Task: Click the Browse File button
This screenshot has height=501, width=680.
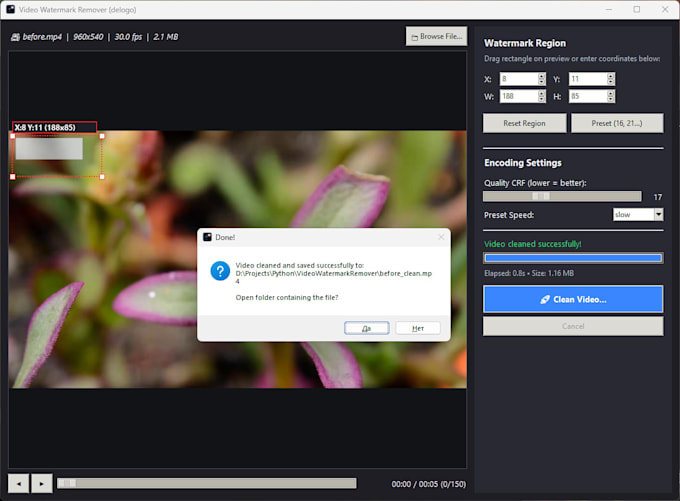Action: click(x=436, y=36)
